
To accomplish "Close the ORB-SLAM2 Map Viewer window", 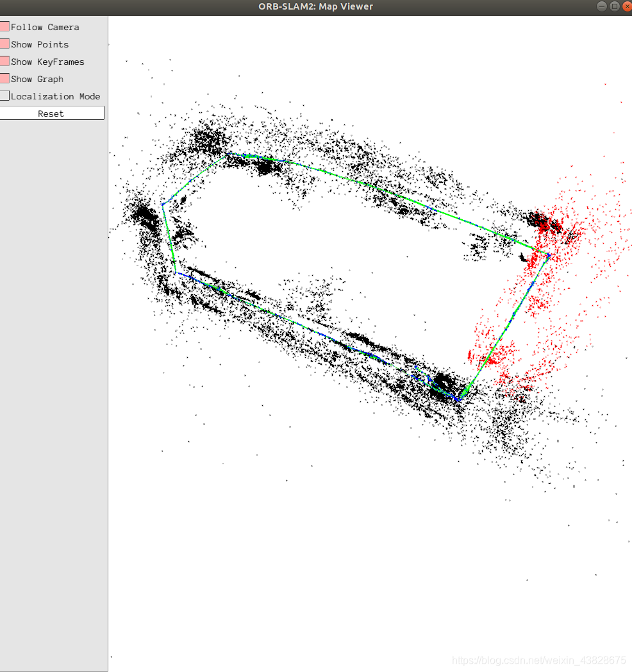I will (x=627, y=6).
